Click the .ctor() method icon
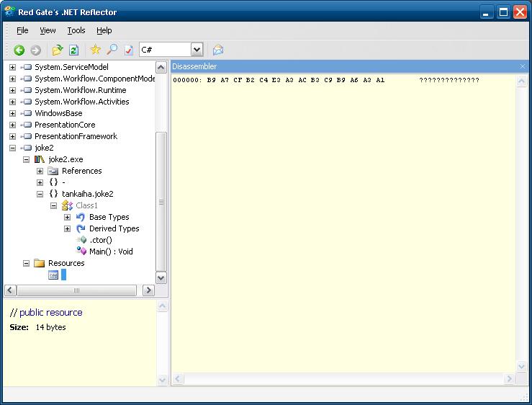 pyautogui.click(x=82, y=240)
